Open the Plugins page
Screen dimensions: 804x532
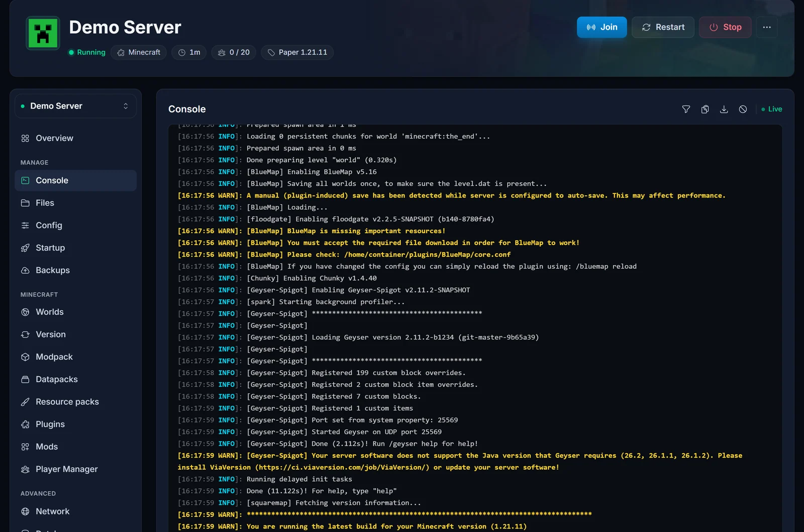75,424
